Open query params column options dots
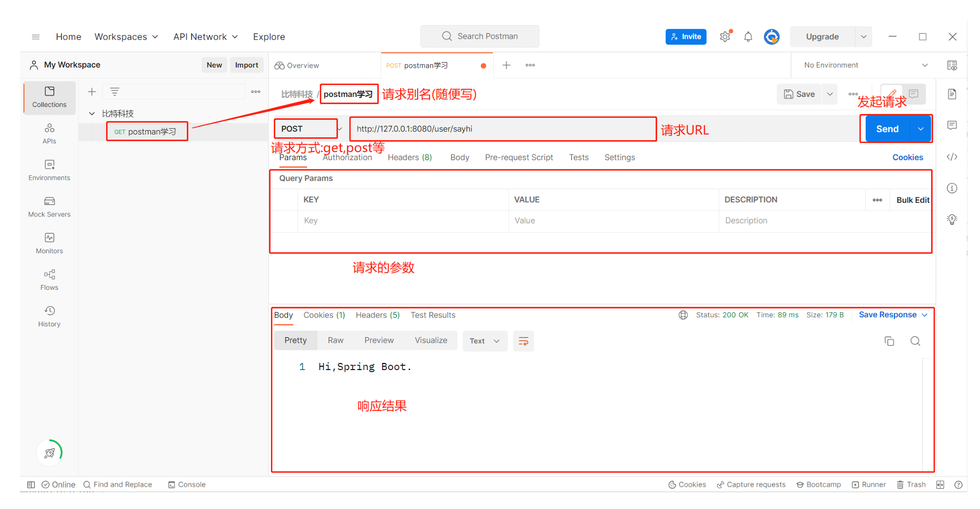980x509 pixels. click(x=878, y=200)
